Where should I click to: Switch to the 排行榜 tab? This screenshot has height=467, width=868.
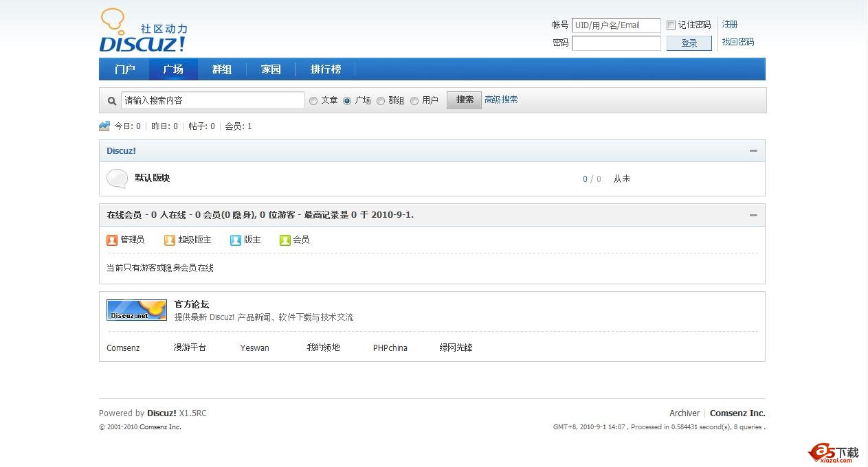point(326,69)
